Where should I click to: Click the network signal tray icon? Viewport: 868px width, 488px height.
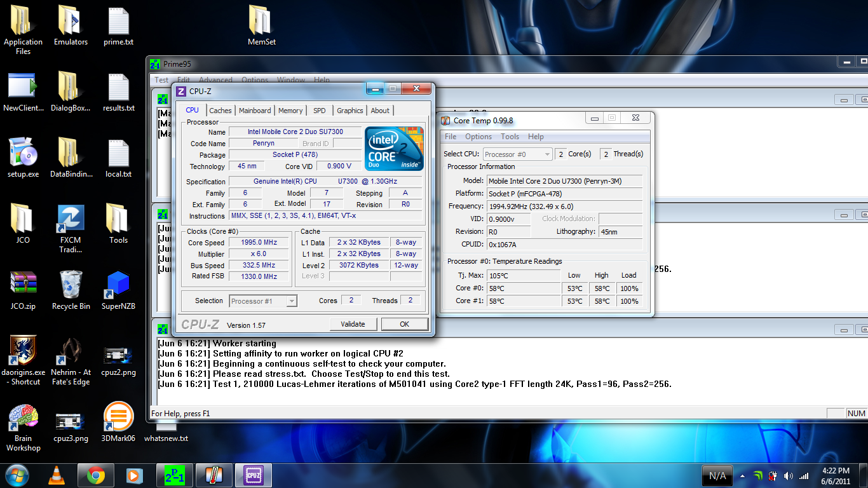pyautogui.click(x=804, y=476)
